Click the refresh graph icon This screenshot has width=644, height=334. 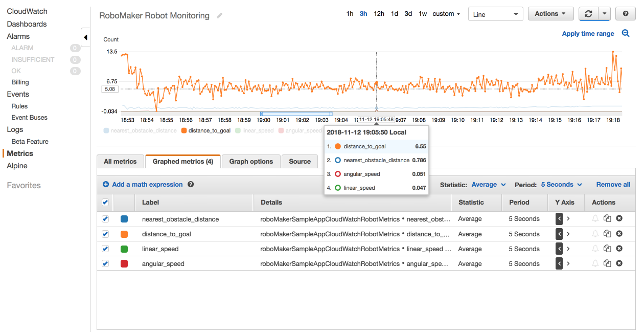(x=588, y=14)
